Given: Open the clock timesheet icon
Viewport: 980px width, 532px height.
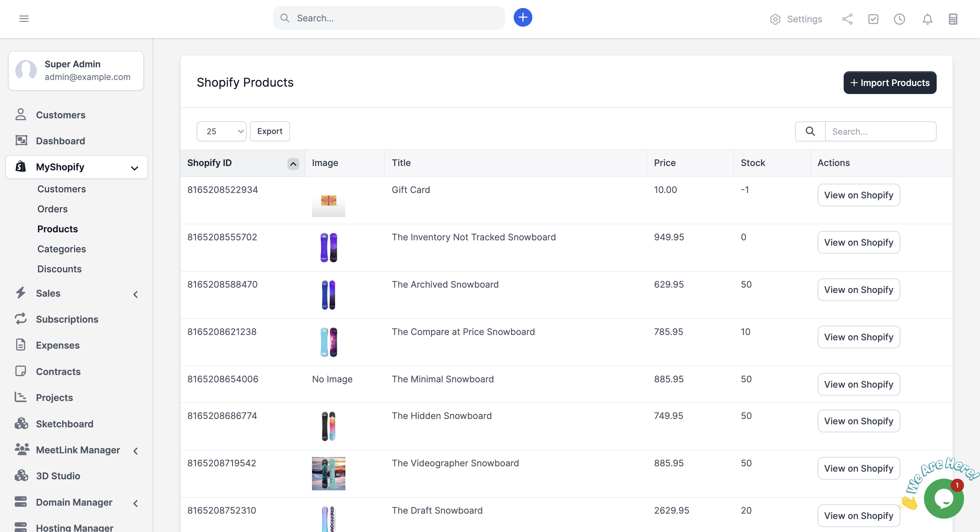Looking at the screenshot, I should pyautogui.click(x=899, y=19).
